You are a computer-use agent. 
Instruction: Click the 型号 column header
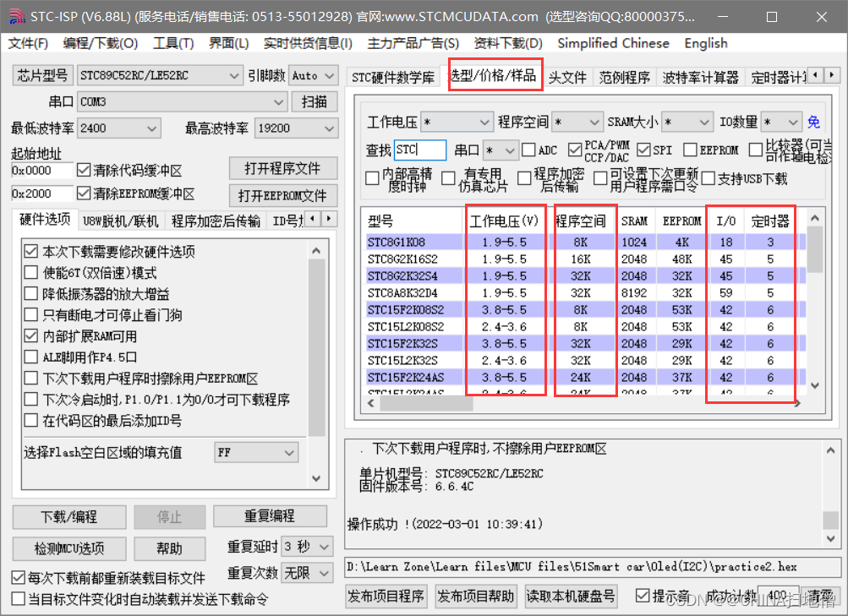(413, 221)
